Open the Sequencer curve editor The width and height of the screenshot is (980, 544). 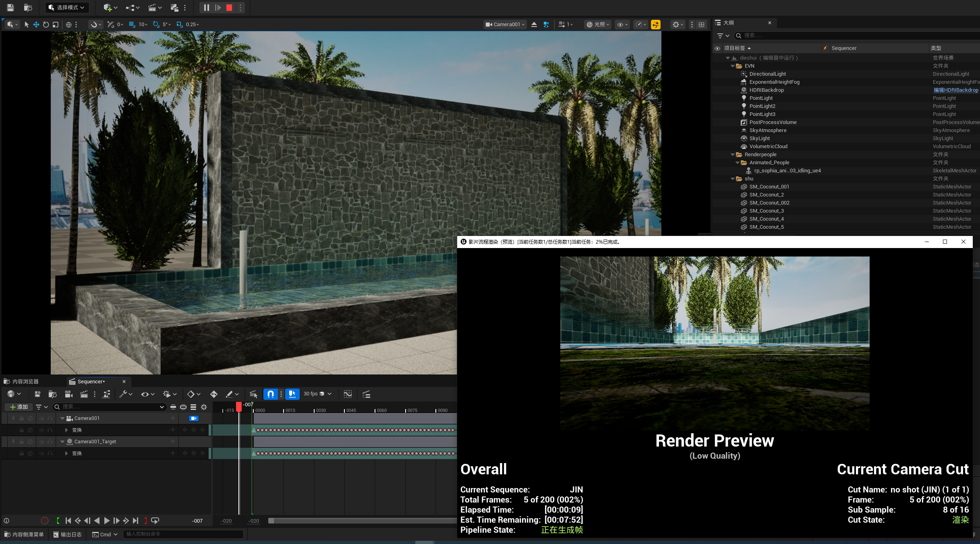point(348,394)
